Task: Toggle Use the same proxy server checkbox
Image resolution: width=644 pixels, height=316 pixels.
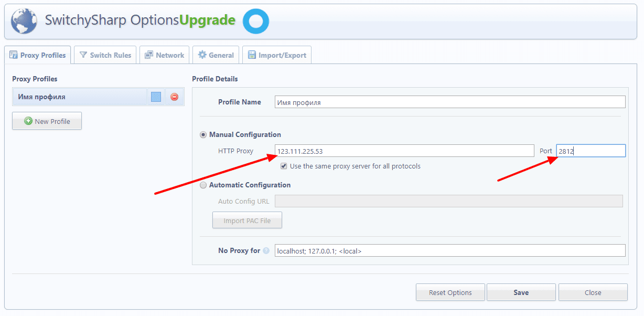Action: (x=284, y=166)
